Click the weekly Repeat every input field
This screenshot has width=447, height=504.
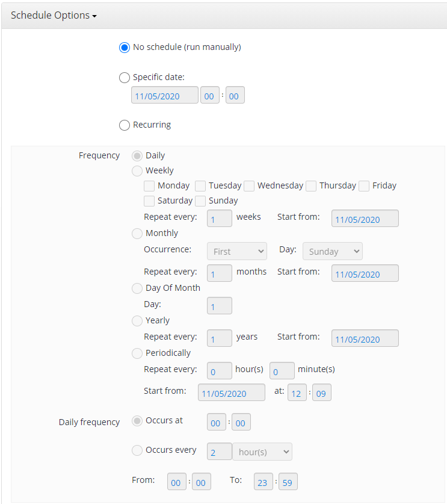(x=219, y=219)
